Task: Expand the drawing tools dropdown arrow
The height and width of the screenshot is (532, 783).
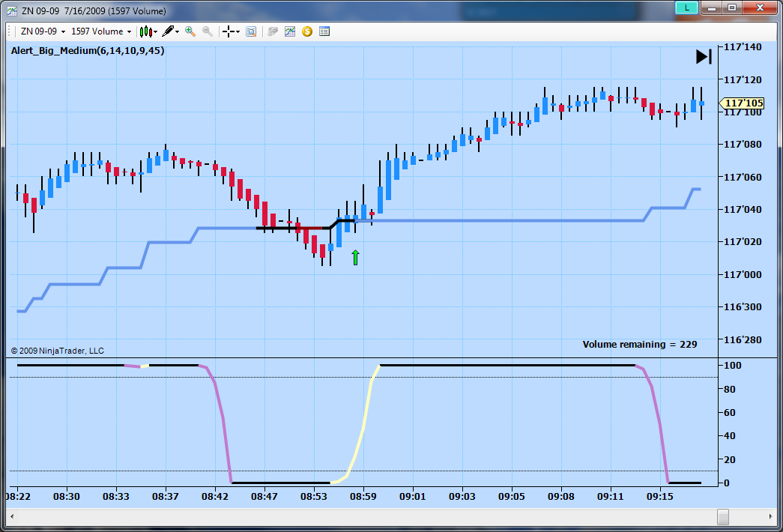Action: point(178,32)
